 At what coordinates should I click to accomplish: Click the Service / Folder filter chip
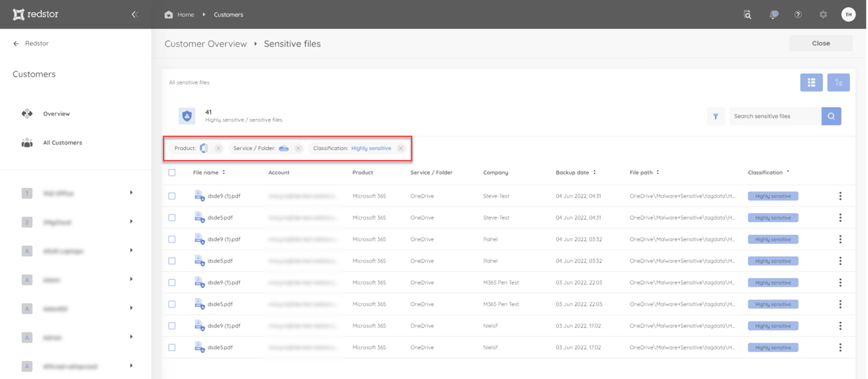pyautogui.click(x=266, y=148)
